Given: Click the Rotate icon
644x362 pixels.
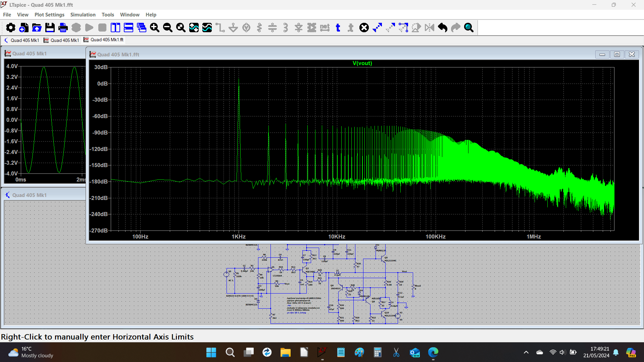Looking at the screenshot, I should pos(416,28).
